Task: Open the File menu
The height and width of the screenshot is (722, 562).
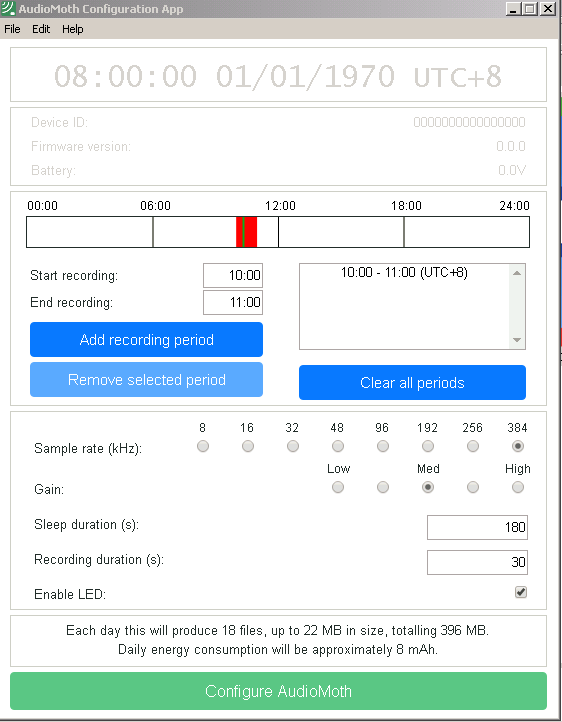Action: point(12,29)
